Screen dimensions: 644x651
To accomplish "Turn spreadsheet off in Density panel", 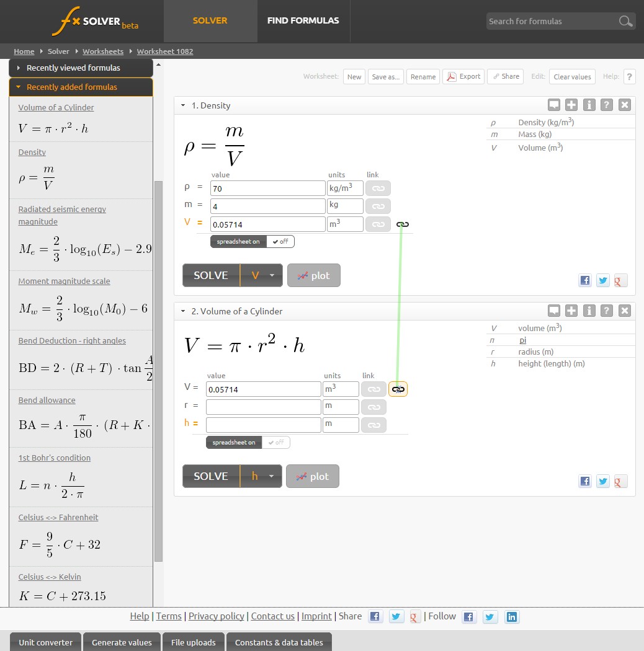I will [280, 241].
